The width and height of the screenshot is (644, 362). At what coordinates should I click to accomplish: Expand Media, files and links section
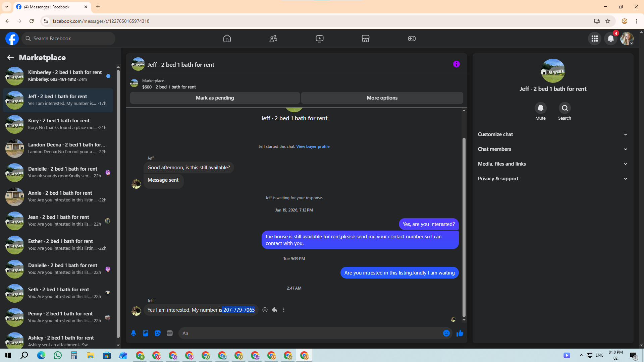553,164
